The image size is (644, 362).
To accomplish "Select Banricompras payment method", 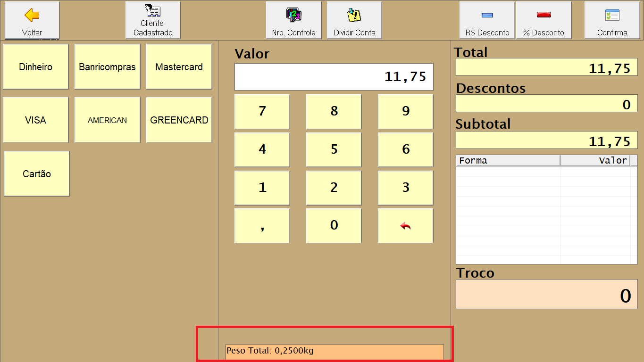I will point(108,66).
